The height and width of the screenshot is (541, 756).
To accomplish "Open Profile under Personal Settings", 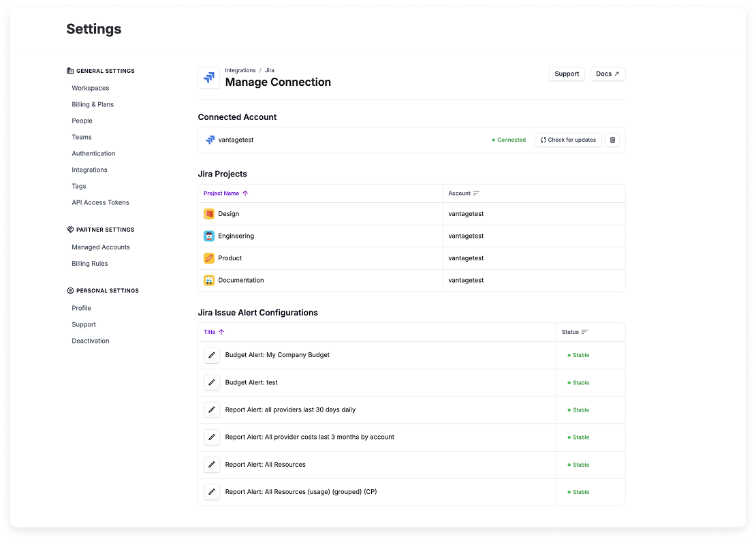I will pos(82,309).
